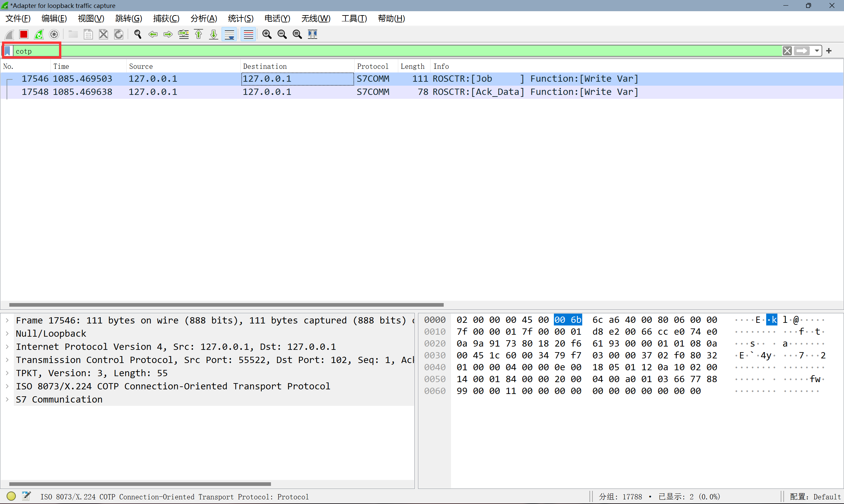Open the 视图(V) menu
This screenshot has width=844, height=504.
coord(91,19)
